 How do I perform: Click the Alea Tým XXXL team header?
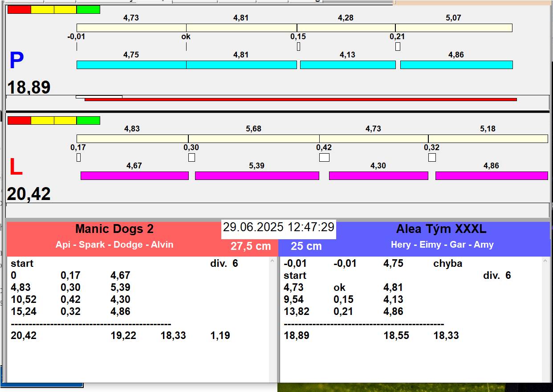441,229
